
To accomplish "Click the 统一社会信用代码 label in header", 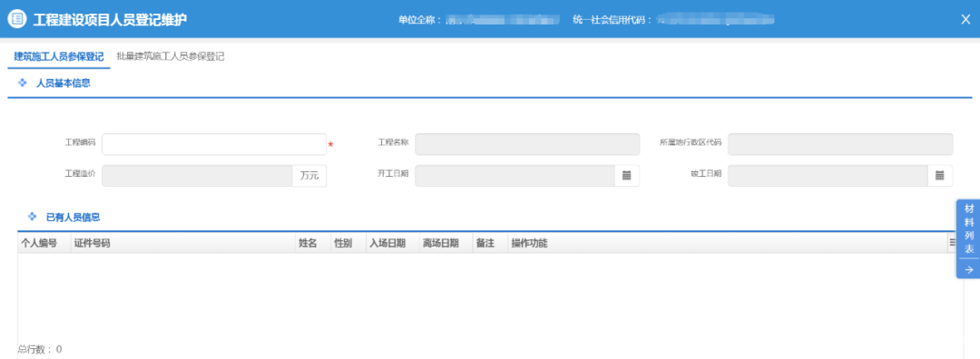I will (x=612, y=20).
